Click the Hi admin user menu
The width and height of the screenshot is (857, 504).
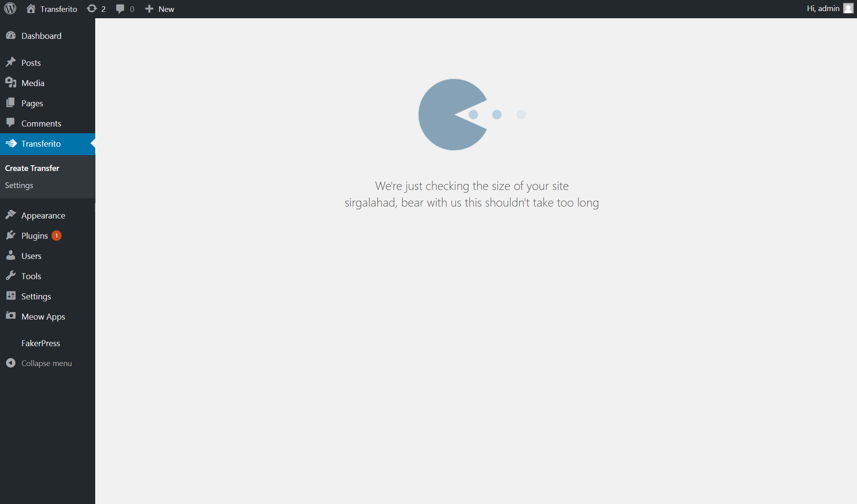(828, 9)
